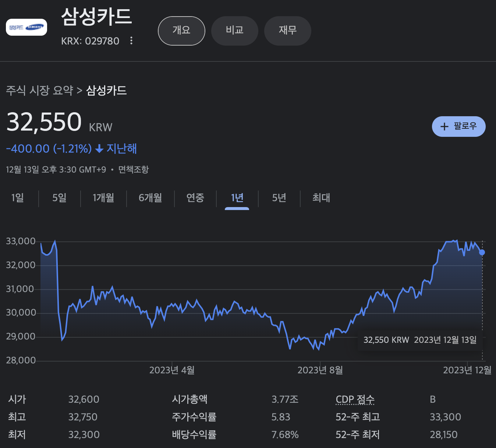Open the three-dot menu beside KRX: 029780
The image size is (496, 448).
pos(131,41)
